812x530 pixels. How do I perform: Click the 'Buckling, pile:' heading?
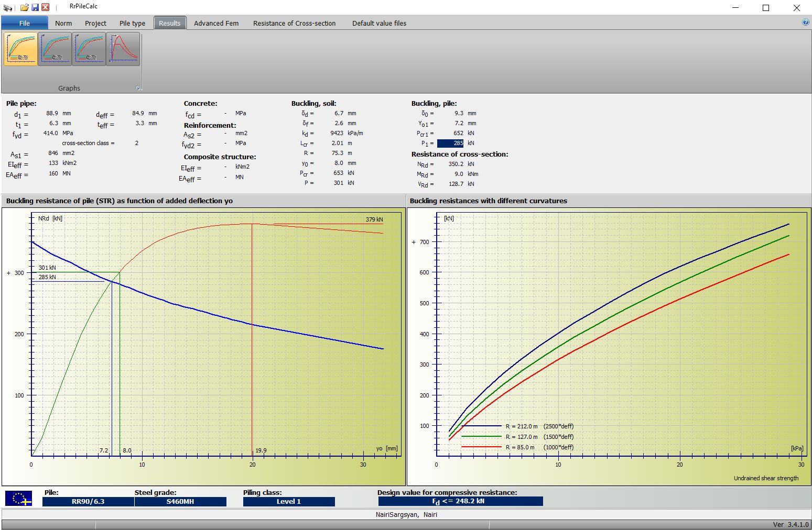(434, 104)
